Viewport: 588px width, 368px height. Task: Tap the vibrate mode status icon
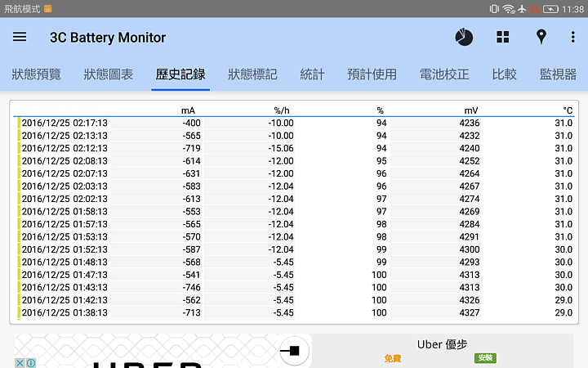[494, 9]
